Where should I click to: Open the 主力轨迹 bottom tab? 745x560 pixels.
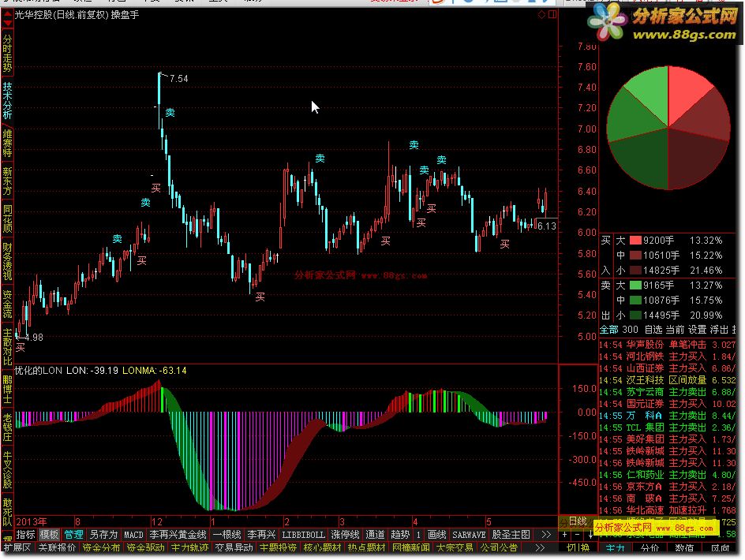pyautogui.click(x=189, y=547)
